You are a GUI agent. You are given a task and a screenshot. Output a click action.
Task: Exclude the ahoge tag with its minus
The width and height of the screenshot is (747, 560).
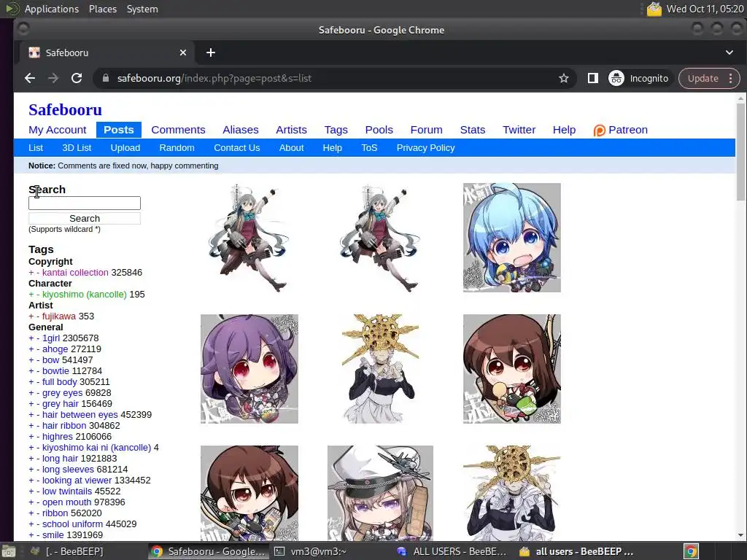(x=38, y=349)
